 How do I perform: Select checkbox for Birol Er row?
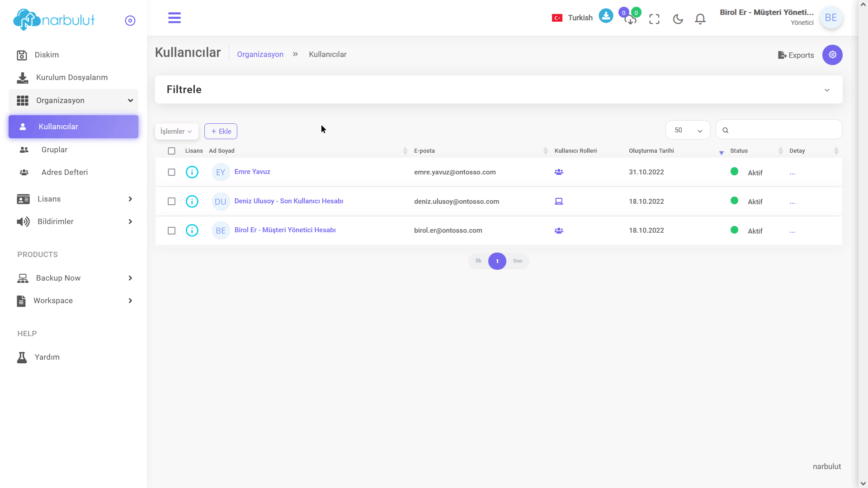(x=171, y=231)
